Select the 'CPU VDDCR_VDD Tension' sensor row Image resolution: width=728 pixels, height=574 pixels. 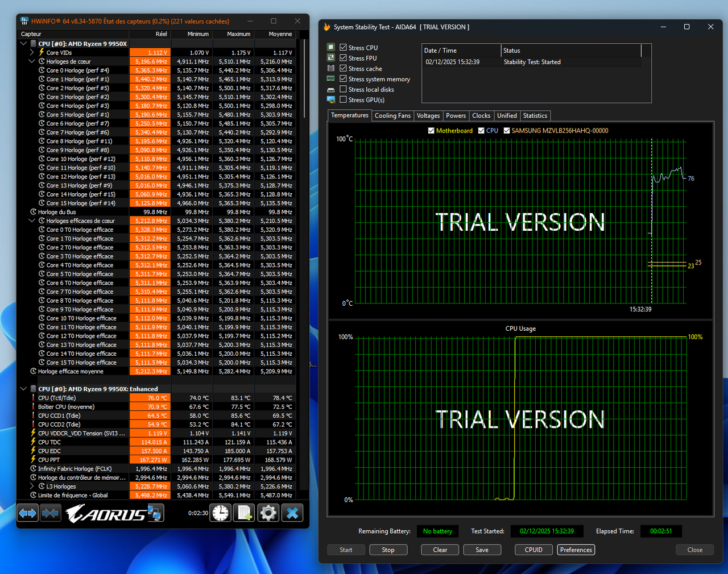point(156,433)
